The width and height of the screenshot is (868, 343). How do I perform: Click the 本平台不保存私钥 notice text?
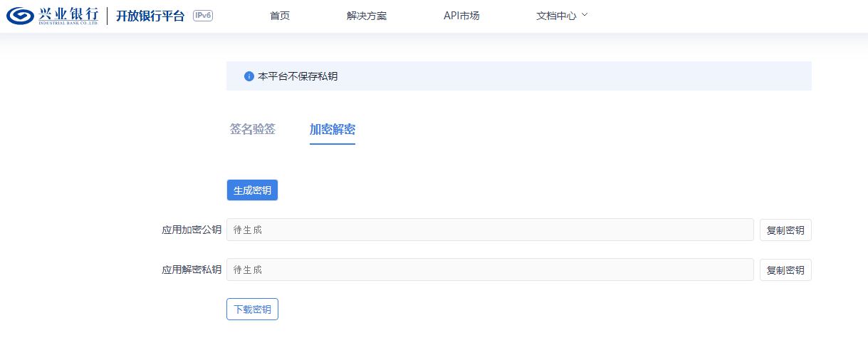[298, 76]
